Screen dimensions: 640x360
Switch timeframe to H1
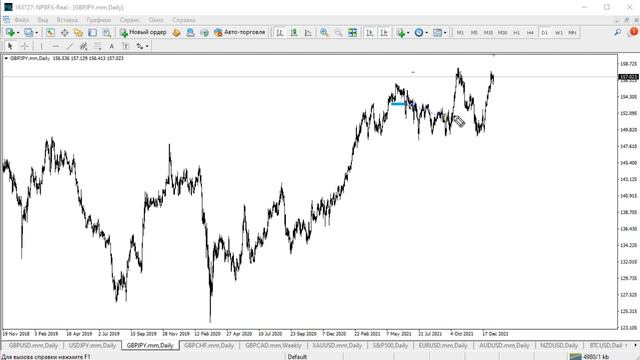pyautogui.click(x=516, y=33)
